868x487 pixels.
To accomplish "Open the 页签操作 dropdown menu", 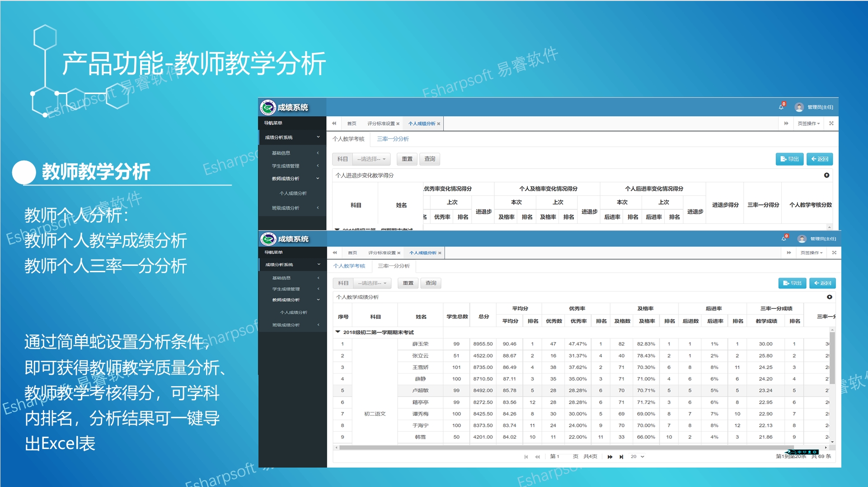I will pos(811,253).
